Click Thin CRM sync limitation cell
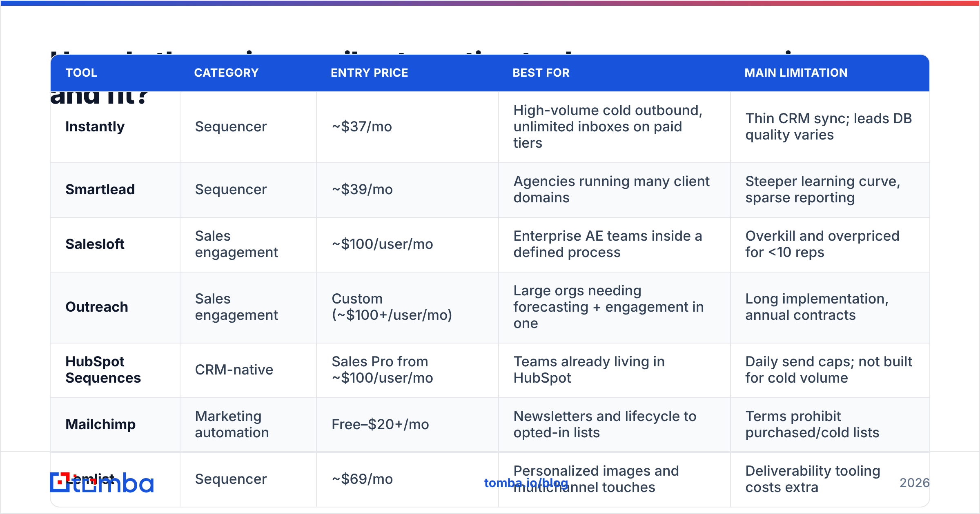Viewport: 980px width, 514px height. coord(830,127)
